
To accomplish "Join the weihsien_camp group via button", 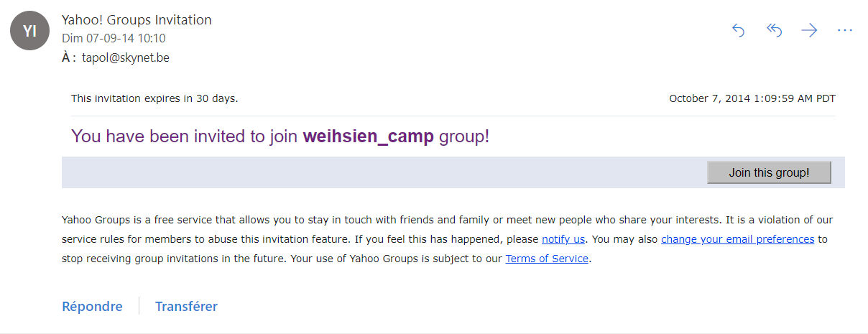I will click(769, 172).
